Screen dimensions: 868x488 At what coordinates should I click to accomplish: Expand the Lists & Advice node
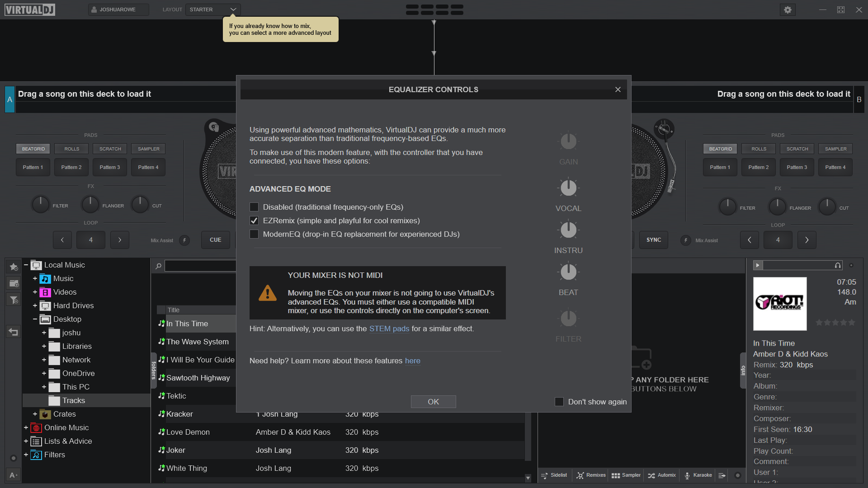(x=26, y=441)
